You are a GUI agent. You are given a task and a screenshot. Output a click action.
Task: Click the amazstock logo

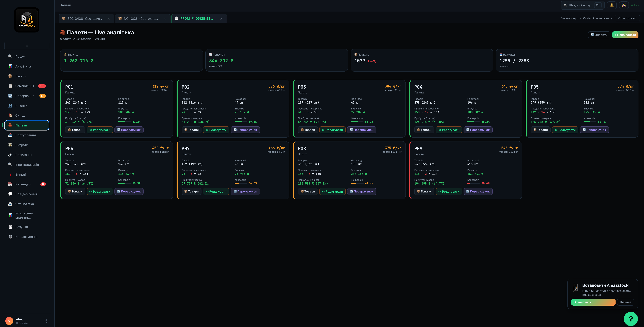pyautogui.click(x=27, y=20)
